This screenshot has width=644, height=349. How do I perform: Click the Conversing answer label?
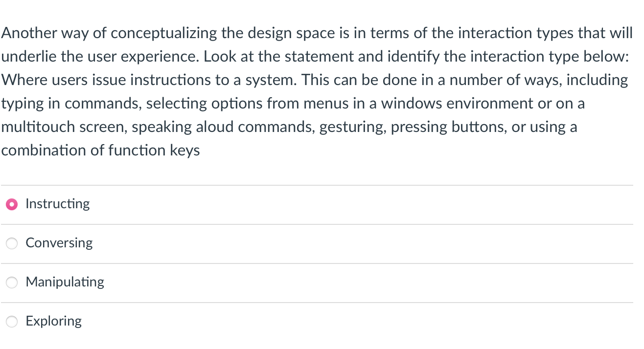59,243
